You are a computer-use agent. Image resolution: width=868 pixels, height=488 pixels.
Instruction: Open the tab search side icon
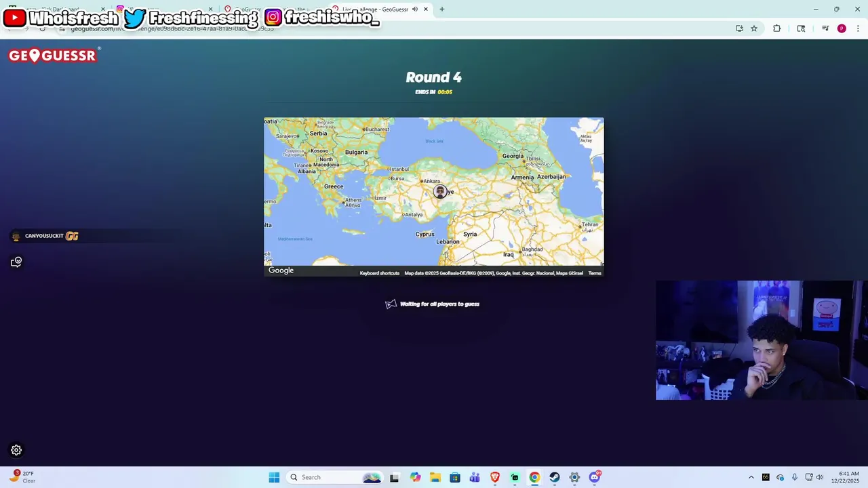pyautogui.click(x=801, y=28)
